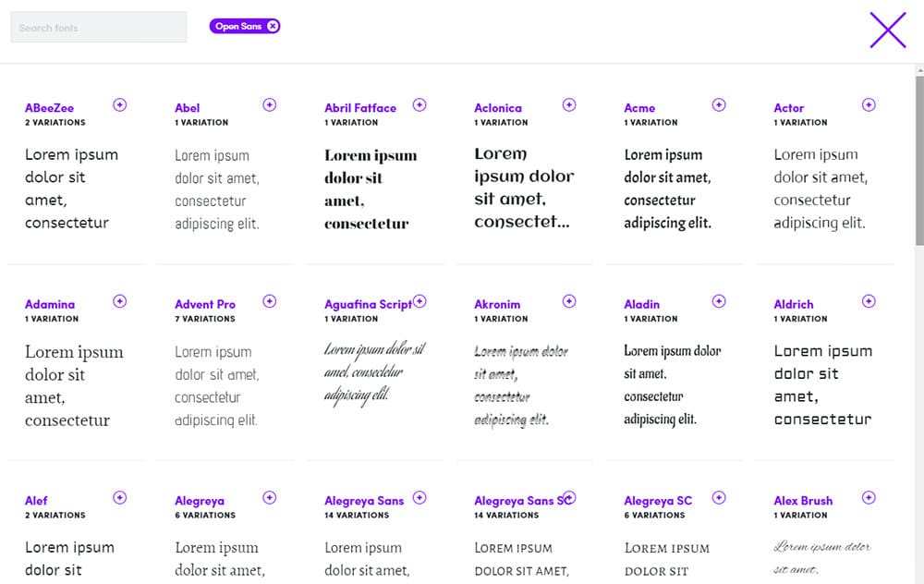Click the Search fonts input field
This screenshot has width=924, height=584.
(98, 28)
